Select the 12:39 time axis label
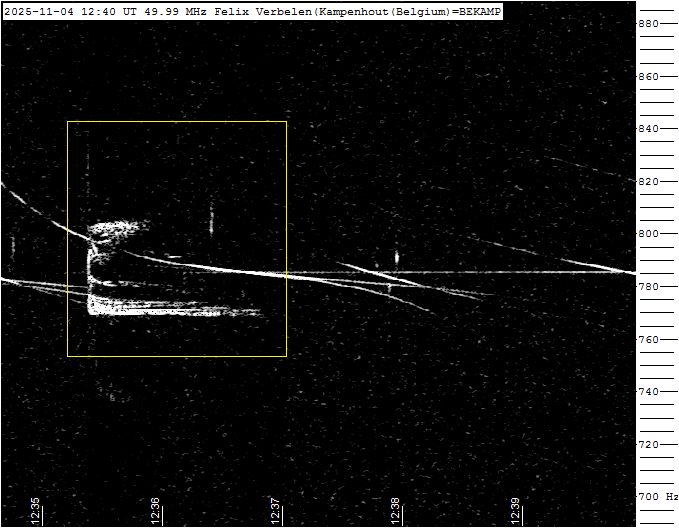Image resolution: width=679 pixels, height=528 pixels. [x=515, y=510]
